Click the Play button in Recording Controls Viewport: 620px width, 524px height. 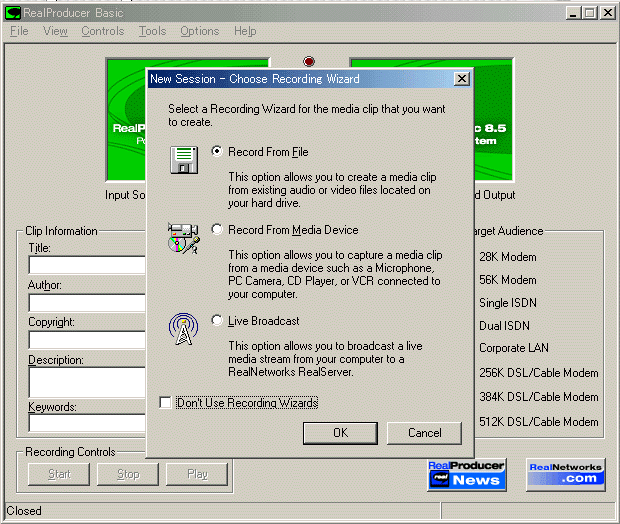click(x=197, y=474)
